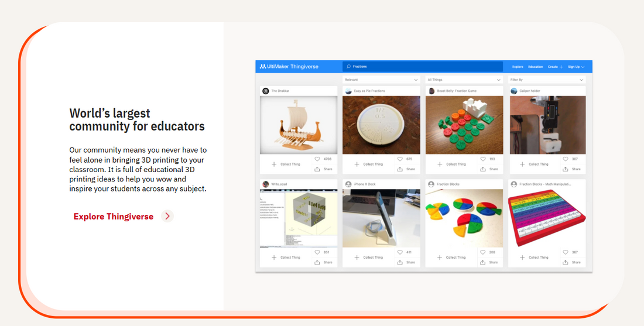The image size is (644, 326).
Task: Share The Drakkar via share icon
Action: 317,169
